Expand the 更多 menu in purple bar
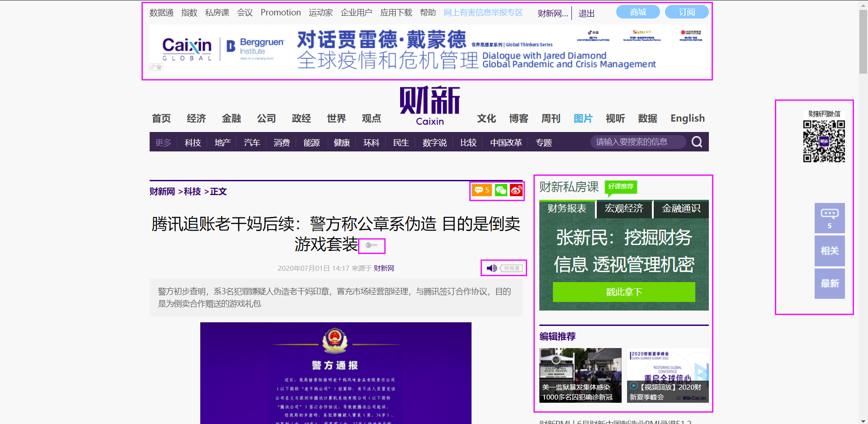This screenshot has width=868, height=424. pos(163,142)
